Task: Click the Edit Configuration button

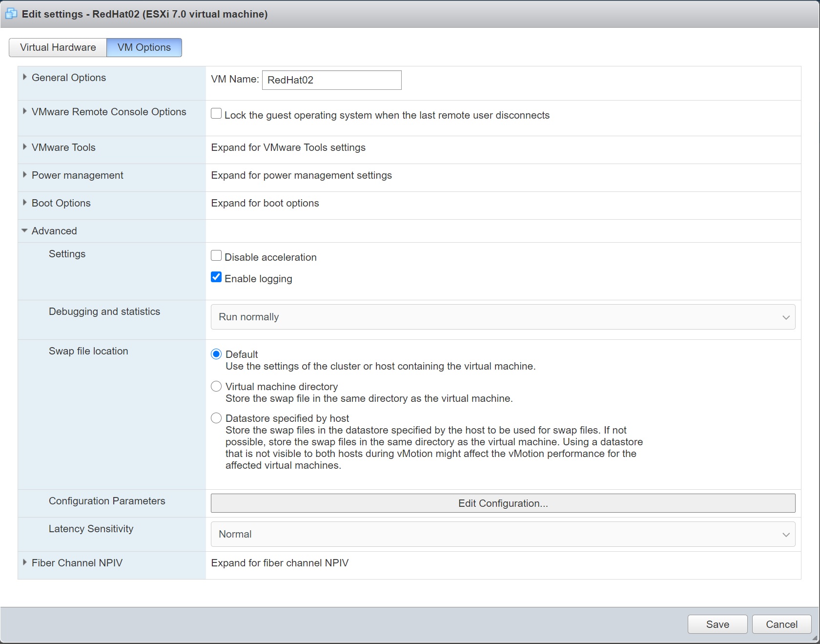Action: pyautogui.click(x=503, y=503)
